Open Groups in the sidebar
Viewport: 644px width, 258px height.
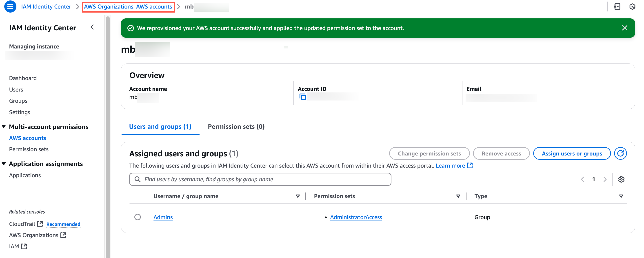(18, 101)
